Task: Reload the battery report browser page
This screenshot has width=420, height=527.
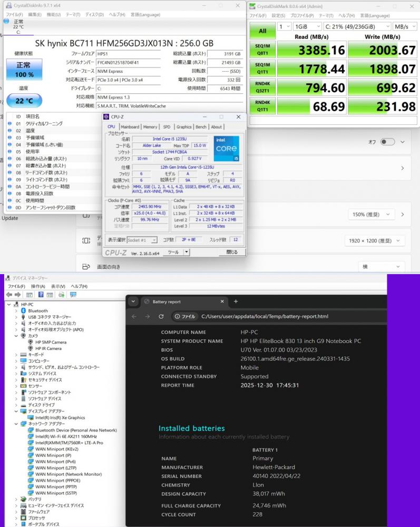Action: point(161,316)
